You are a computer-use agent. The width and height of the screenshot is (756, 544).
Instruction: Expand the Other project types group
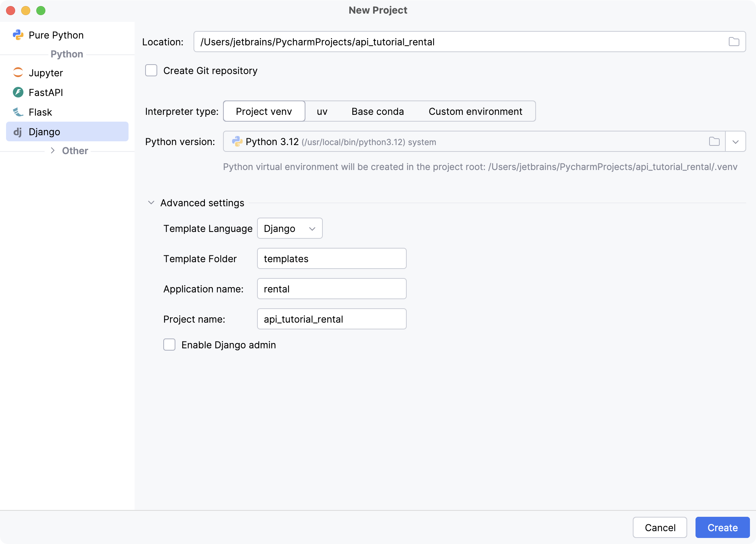[53, 150]
